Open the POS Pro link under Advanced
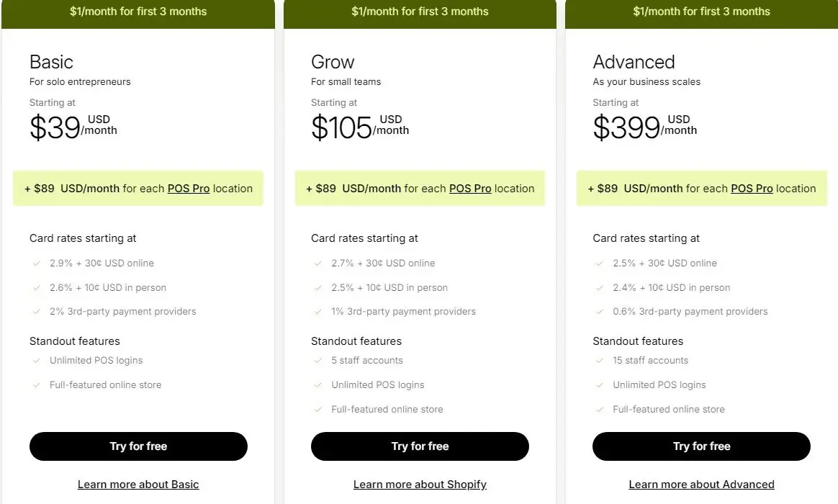 [x=752, y=188]
